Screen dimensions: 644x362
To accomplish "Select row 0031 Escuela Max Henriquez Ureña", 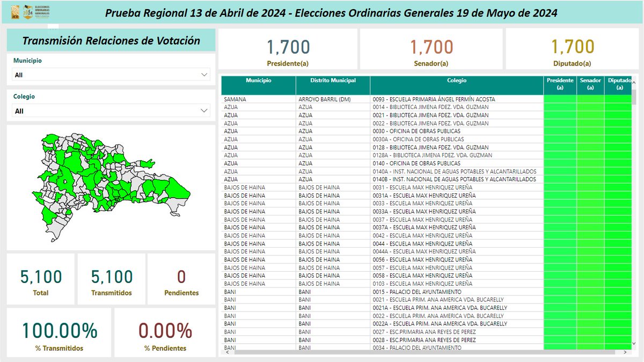I will [x=427, y=187].
